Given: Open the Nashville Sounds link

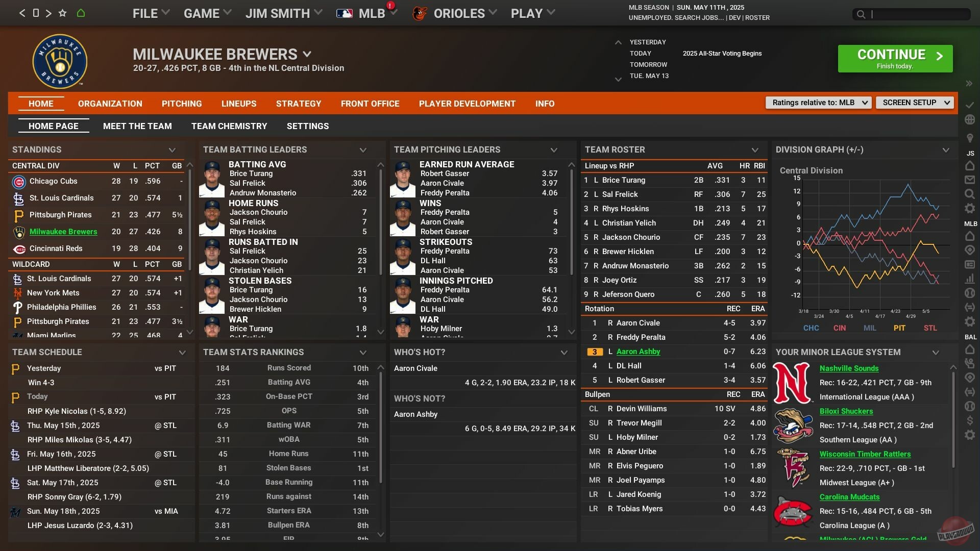Looking at the screenshot, I should pos(849,368).
